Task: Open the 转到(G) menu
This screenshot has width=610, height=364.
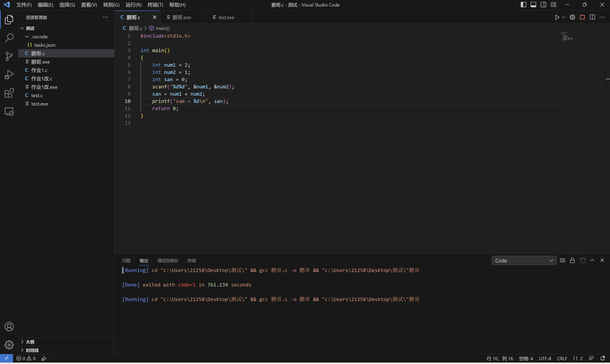Action: [x=111, y=5]
